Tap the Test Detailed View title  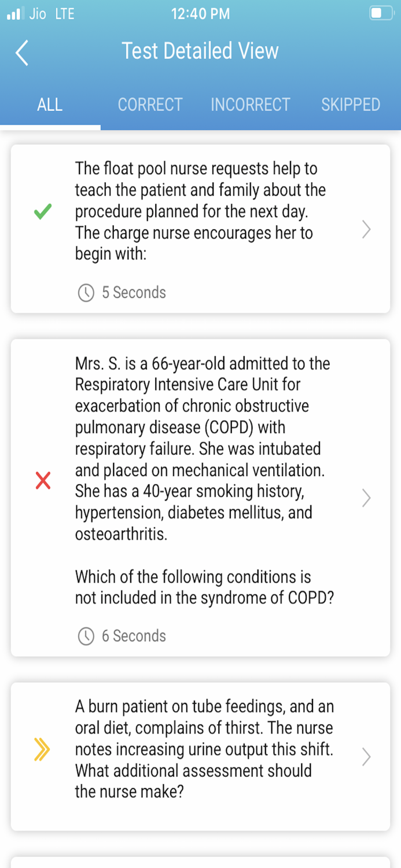click(x=200, y=51)
